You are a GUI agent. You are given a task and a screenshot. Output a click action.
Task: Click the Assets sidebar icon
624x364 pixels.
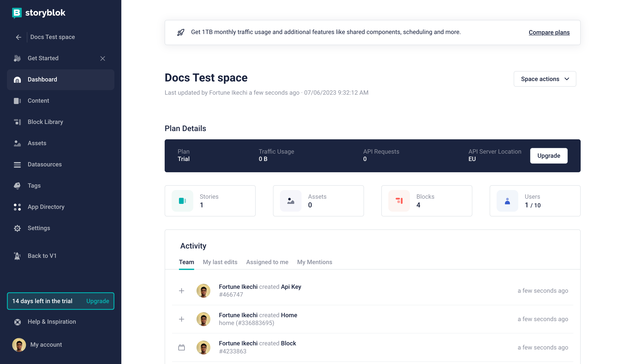[17, 143]
